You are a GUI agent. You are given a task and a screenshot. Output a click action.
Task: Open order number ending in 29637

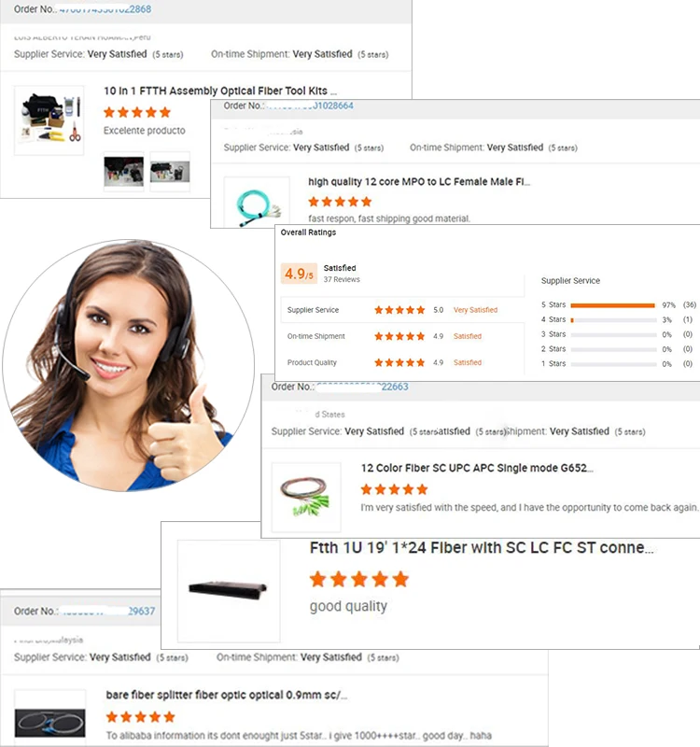(108, 611)
